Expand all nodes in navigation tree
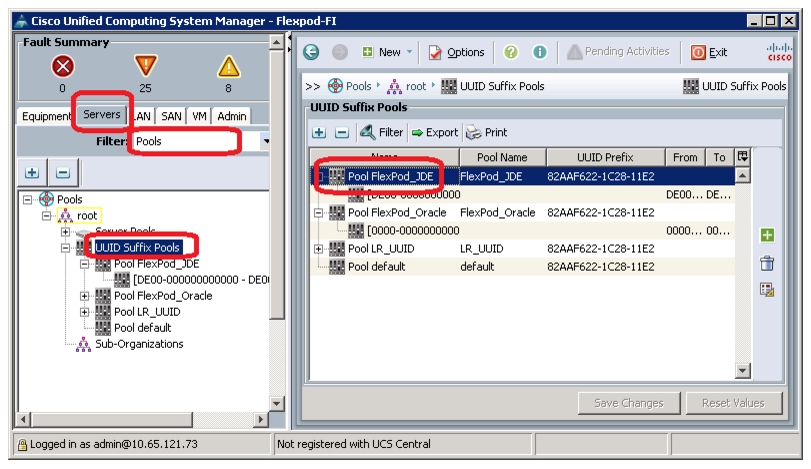811x469 pixels. [32, 173]
